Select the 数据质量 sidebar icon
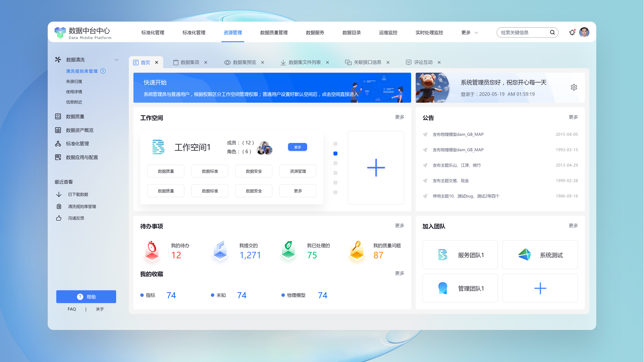This screenshot has width=644, height=362. pos(58,116)
